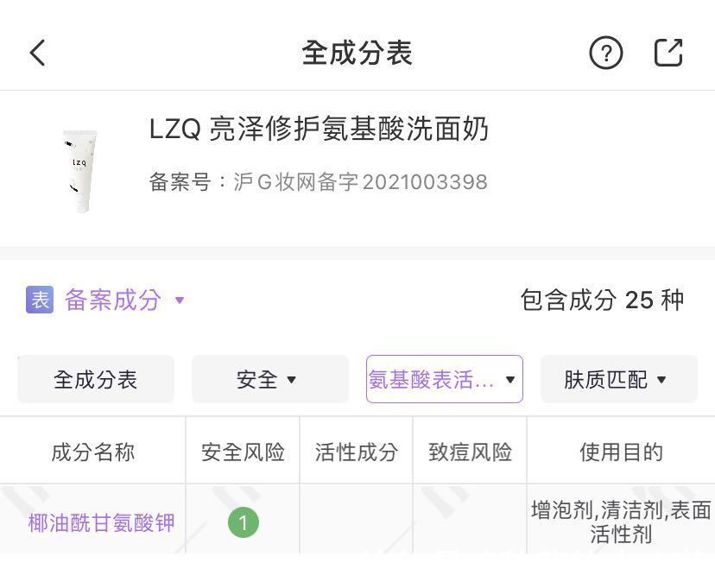Select the 全成分表 title in header

pyautogui.click(x=357, y=53)
